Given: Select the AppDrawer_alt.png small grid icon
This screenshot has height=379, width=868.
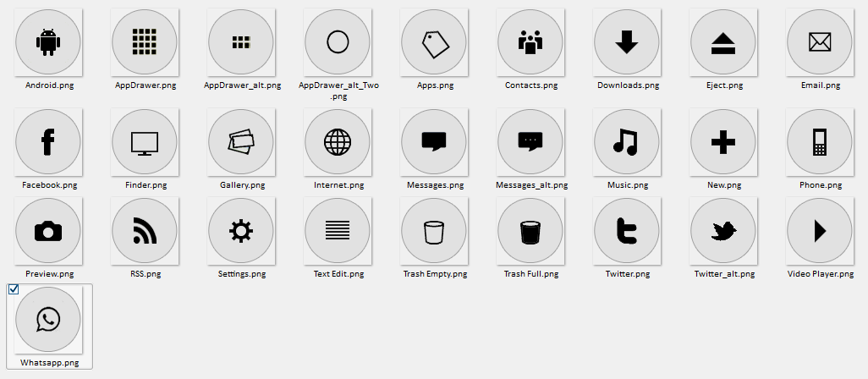Looking at the screenshot, I should click(241, 42).
